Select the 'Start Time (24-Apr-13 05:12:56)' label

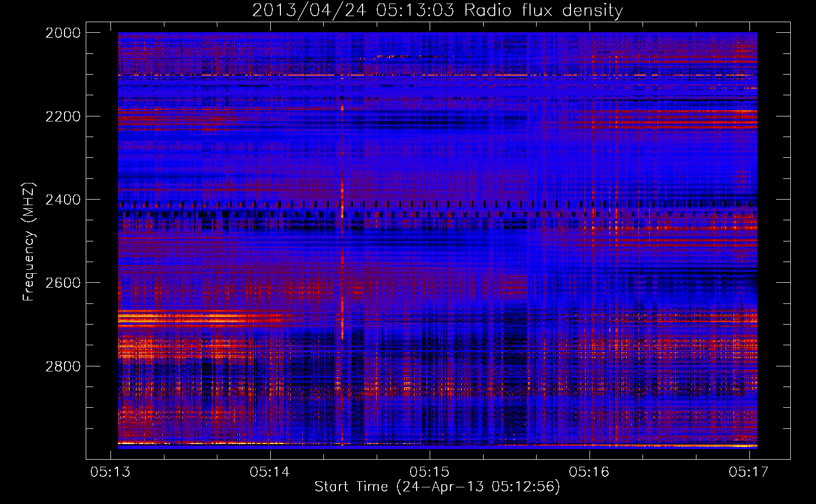click(x=437, y=487)
